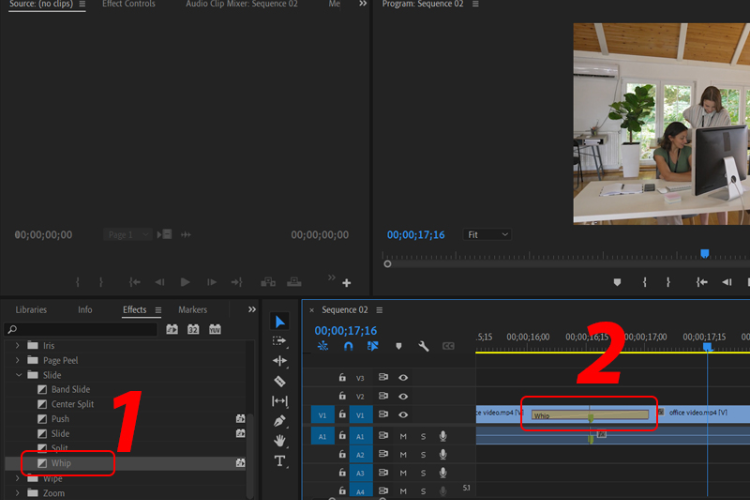
Task: Select the Pen tool
Action: (280, 421)
